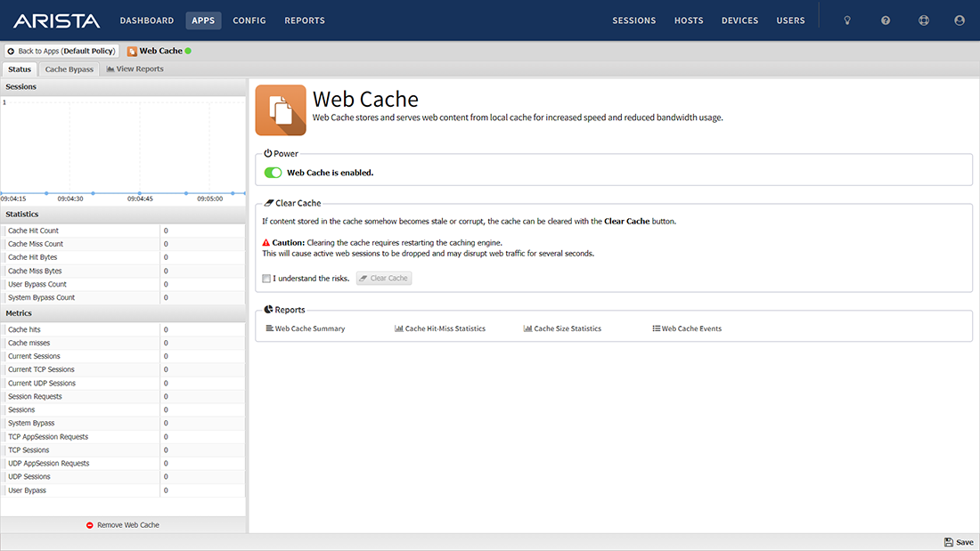The width and height of the screenshot is (980, 551).
Task: Open the lightbulb suggestions icon
Action: (x=847, y=20)
